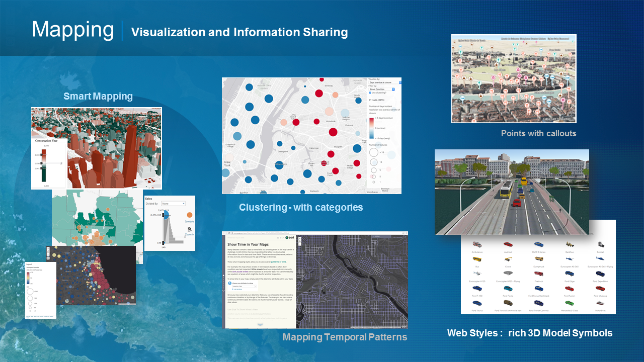Click the Points with callouts 3D scene

[x=514, y=78]
